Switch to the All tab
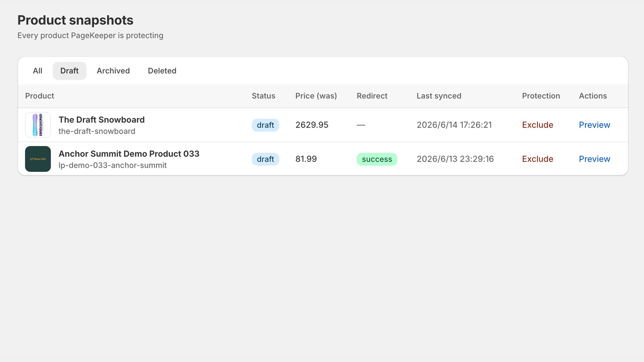Viewport: 644px width, 362px height. [x=37, y=71]
